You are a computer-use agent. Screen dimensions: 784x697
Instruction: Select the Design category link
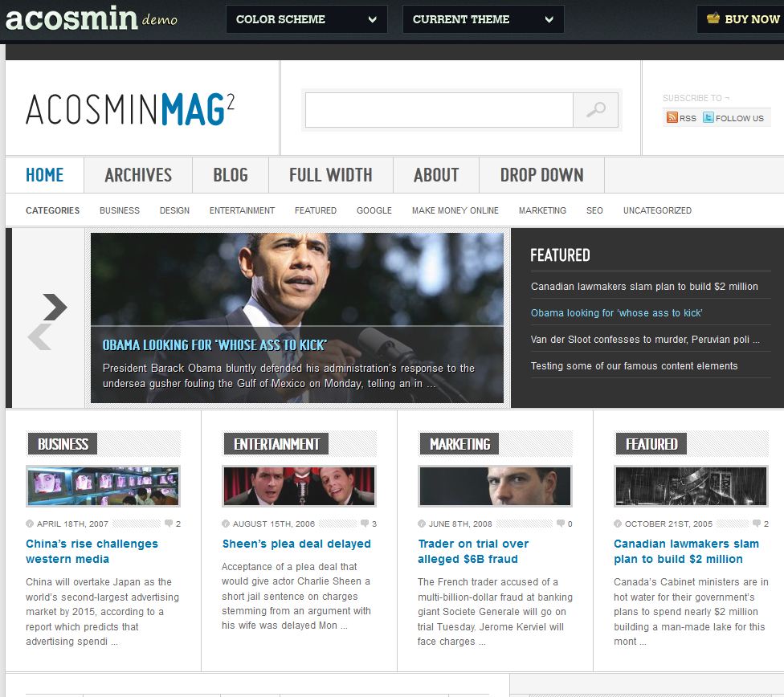click(174, 210)
